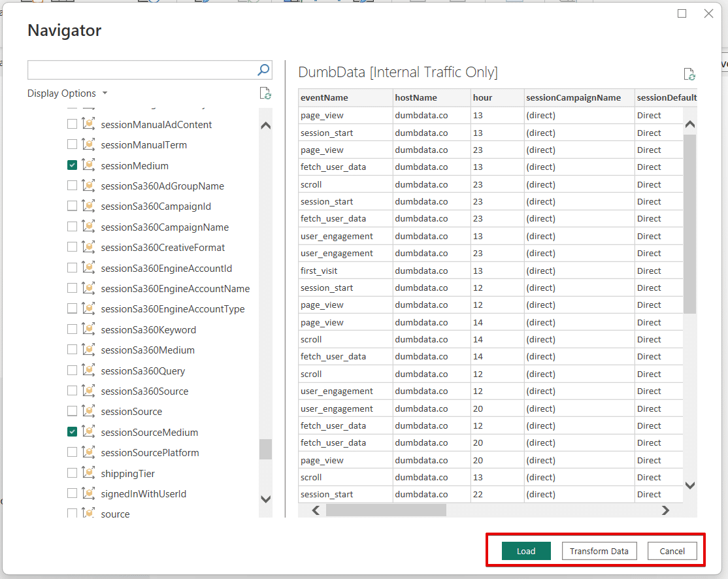Click the Cancel button
This screenshot has height=579, width=728.
tap(672, 551)
